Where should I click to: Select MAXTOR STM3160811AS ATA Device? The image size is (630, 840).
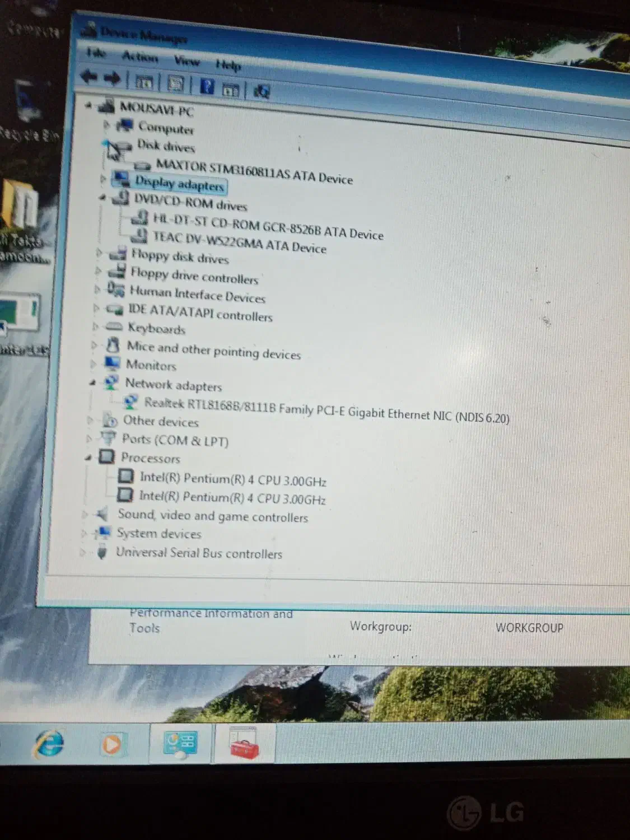point(254,171)
